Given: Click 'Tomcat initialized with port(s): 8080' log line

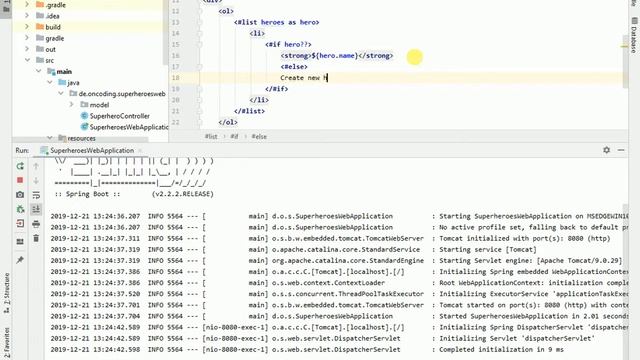Looking at the screenshot, I should pyautogui.click(x=524, y=238).
